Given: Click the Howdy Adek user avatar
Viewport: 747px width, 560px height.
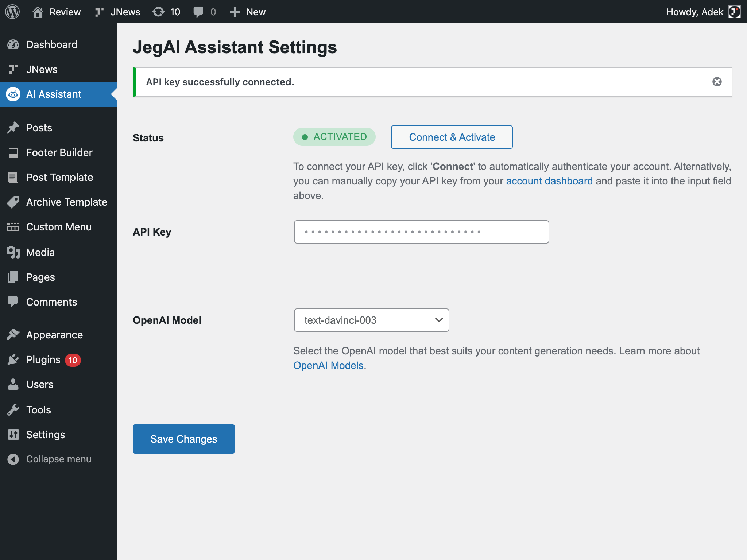Looking at the screenshot, I should pos(734,12).
